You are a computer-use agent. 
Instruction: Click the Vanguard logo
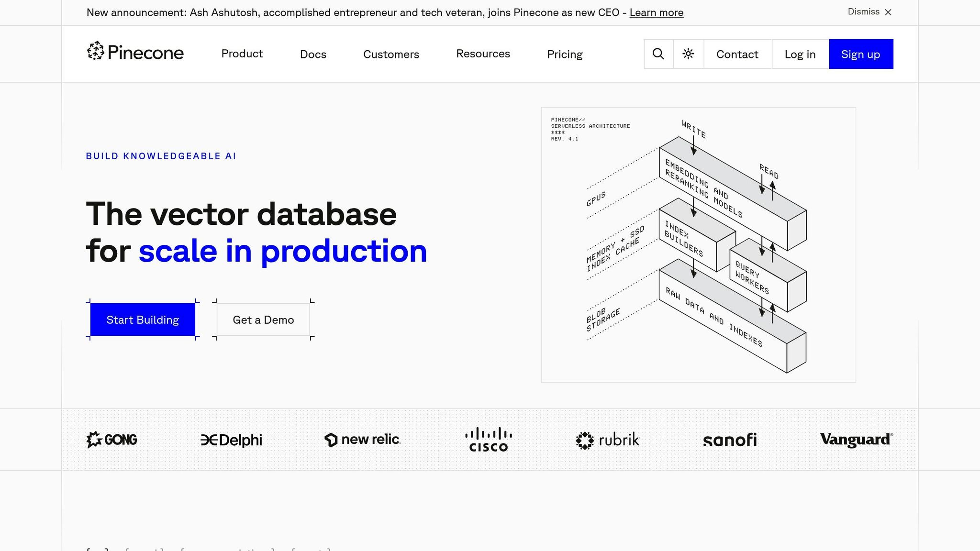tap(857, 440)
